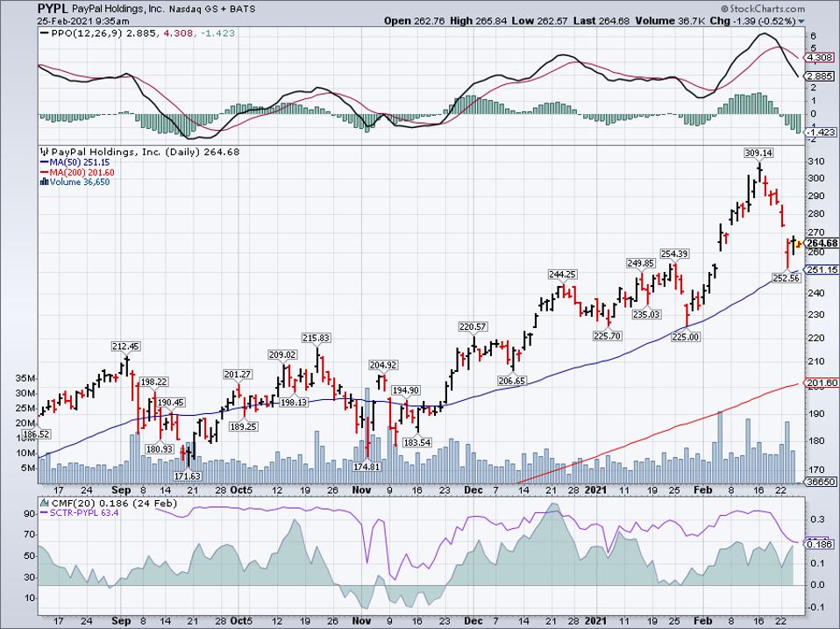The width and height of the screenshot is (840, 629).
Task: Click the 198.13 price label
Action: coord(294,402)
